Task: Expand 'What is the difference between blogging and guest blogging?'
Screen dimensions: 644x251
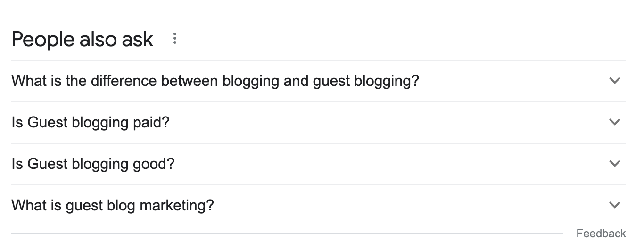Action: (215, 81)
